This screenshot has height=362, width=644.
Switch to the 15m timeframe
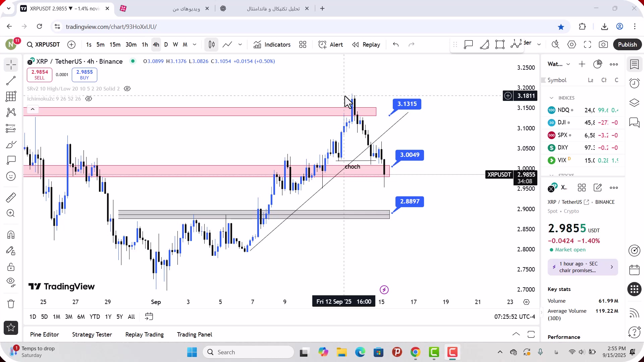point(115,45)
